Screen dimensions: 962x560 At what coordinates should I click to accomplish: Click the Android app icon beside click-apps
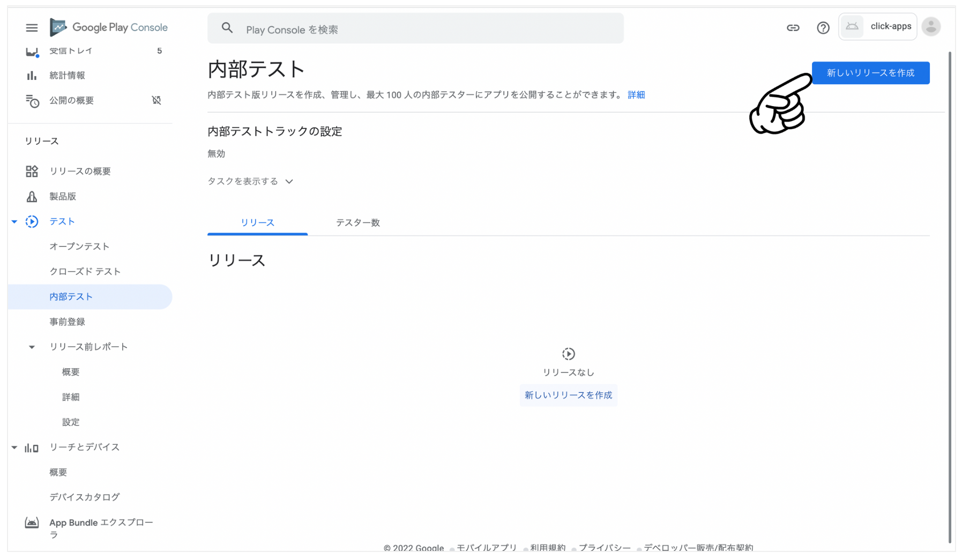(852, 26)
